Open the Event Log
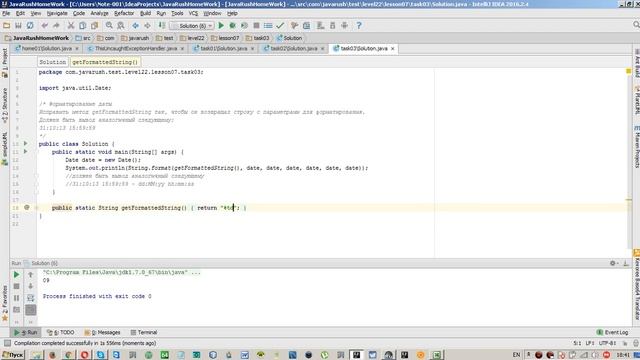 612,332
